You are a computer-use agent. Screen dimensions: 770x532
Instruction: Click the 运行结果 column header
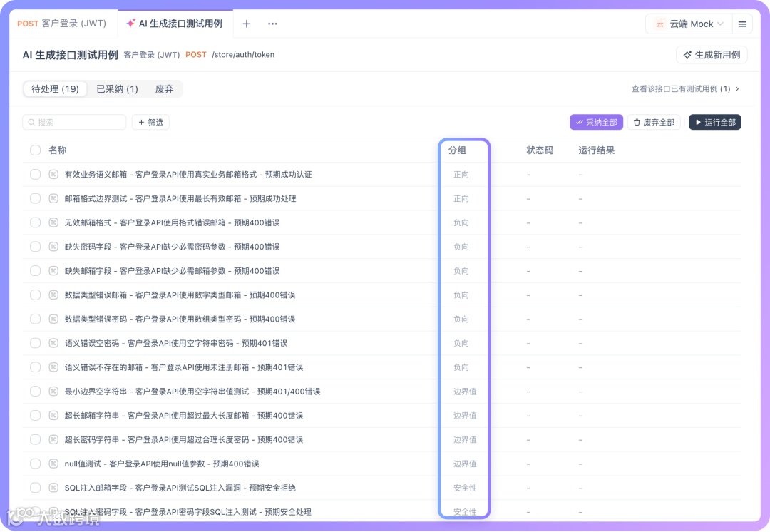click(x=596, y=150)
